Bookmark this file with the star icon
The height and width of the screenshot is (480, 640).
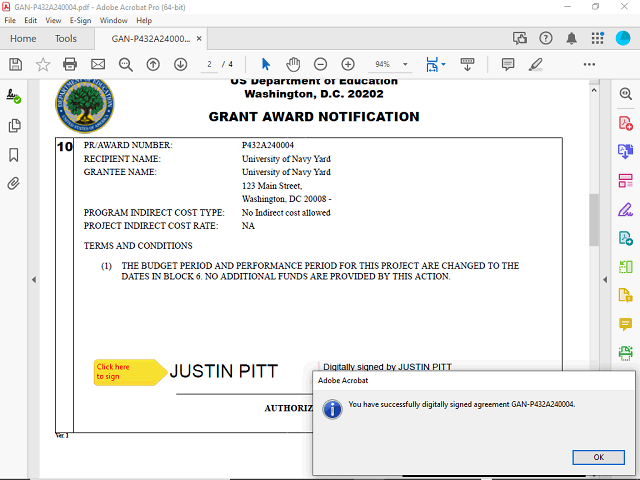point(43,64)
